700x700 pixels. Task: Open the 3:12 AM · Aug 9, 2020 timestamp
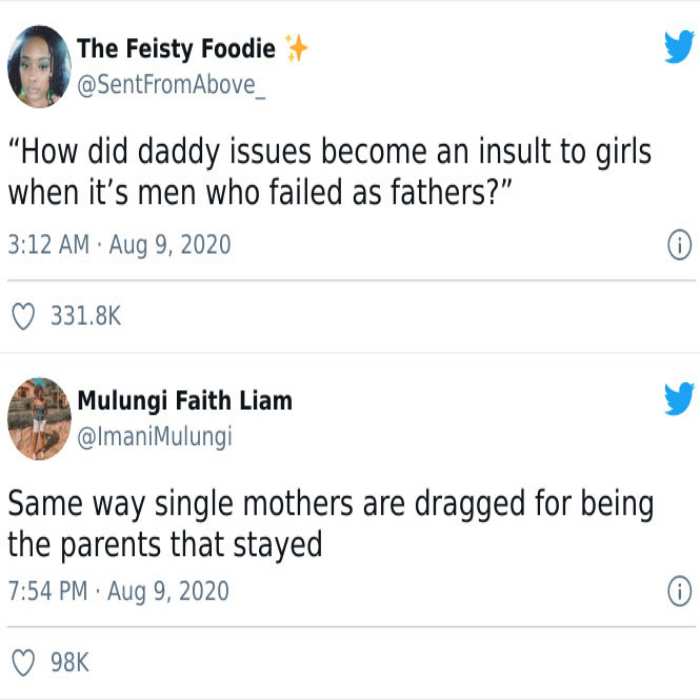click(120, 245)
